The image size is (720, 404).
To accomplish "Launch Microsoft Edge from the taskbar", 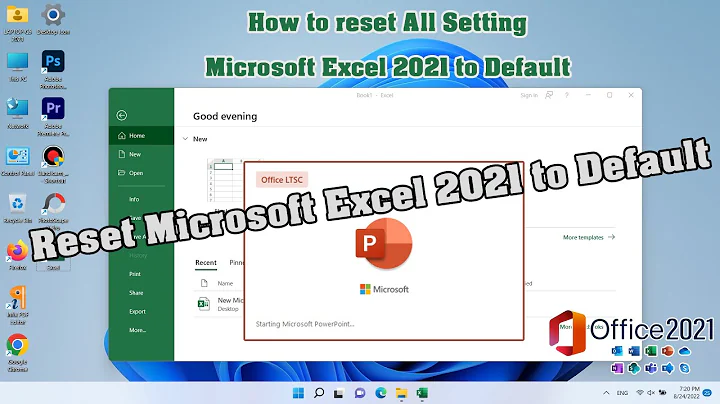I will pos(381,393).
